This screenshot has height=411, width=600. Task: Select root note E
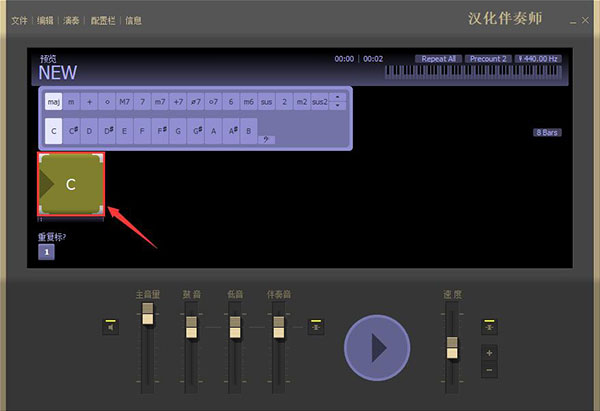click(x=124, y=131)
